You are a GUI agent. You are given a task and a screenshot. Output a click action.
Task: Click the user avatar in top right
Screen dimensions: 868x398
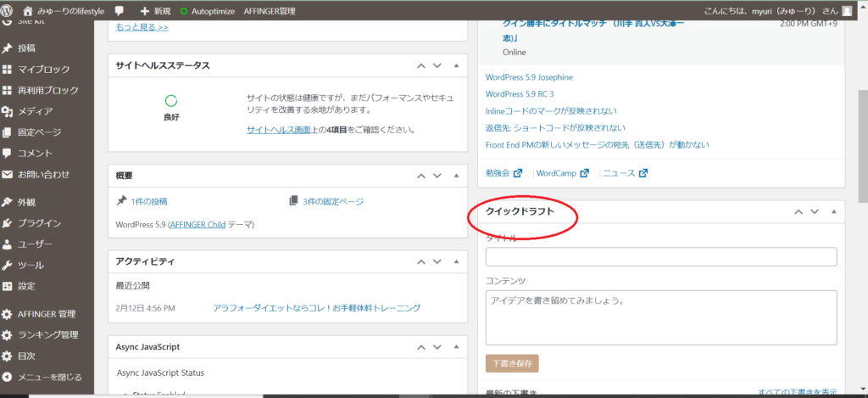pyautogui.click(x=848, y=11)
